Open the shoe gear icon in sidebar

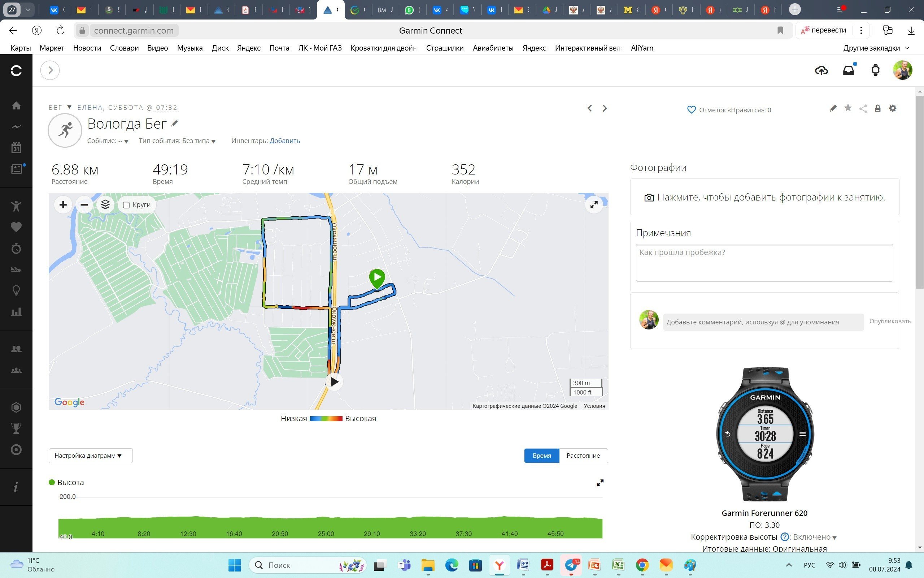click(16, 269)
